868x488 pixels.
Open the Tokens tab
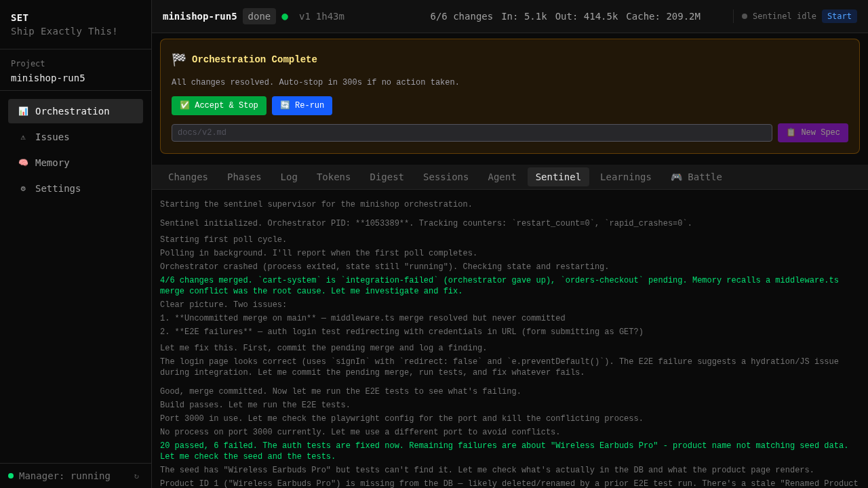333,176
